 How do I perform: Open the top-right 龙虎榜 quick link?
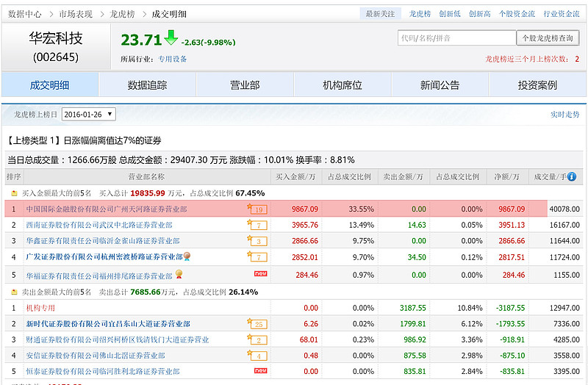click(x=420, y=14)
